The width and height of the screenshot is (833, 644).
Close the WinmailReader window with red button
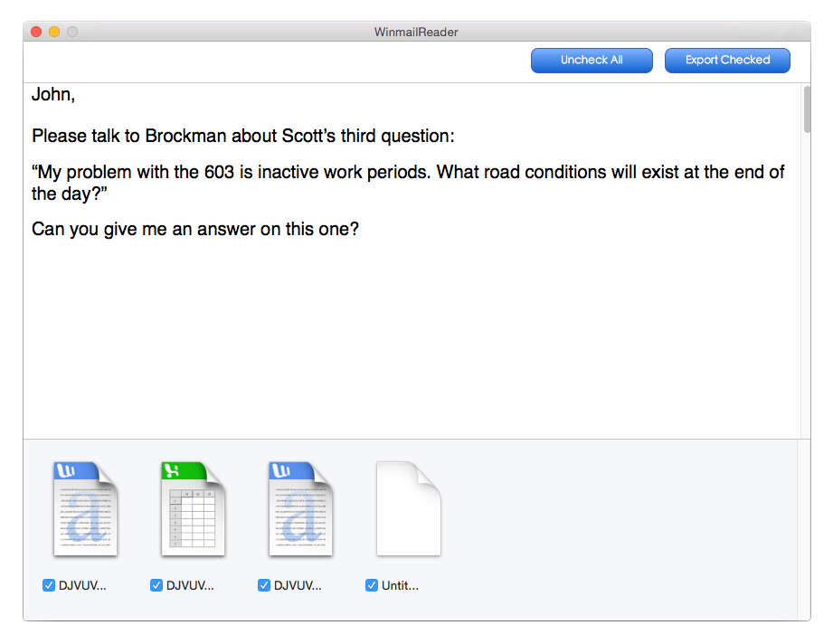36,32
